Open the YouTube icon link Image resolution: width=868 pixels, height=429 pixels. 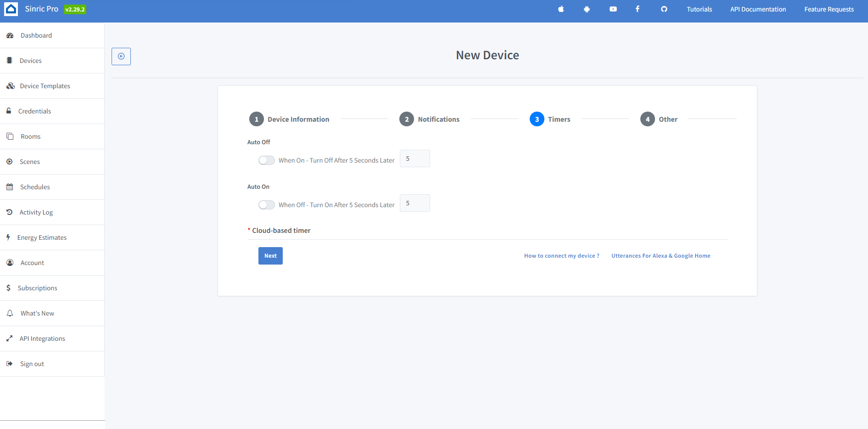[613, 9]
